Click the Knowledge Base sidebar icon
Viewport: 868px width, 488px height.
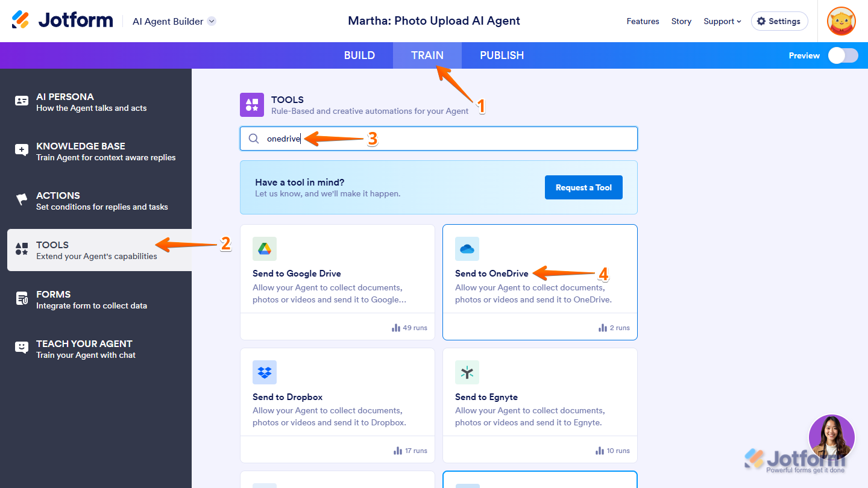click(x=22, y=151)
